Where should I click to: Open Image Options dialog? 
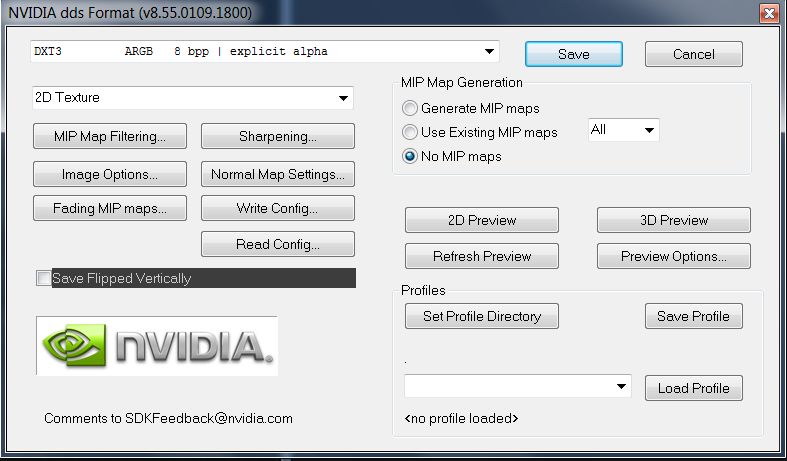click(110, 174)
